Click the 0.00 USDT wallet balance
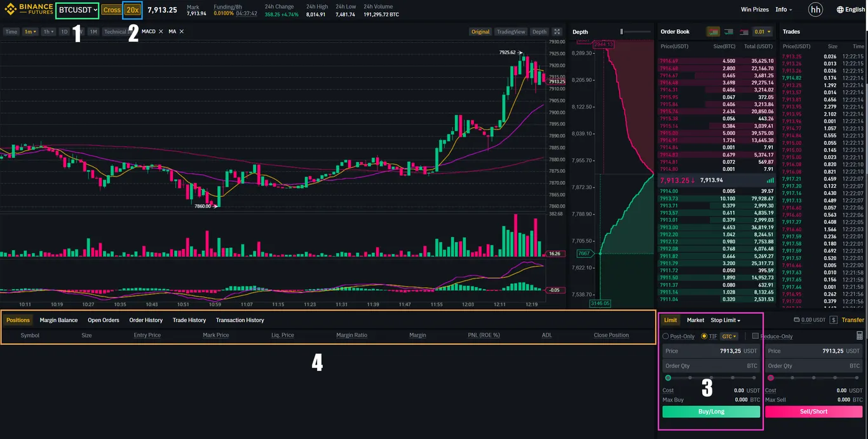Screen dimensions: 868x439 [815, 320]
